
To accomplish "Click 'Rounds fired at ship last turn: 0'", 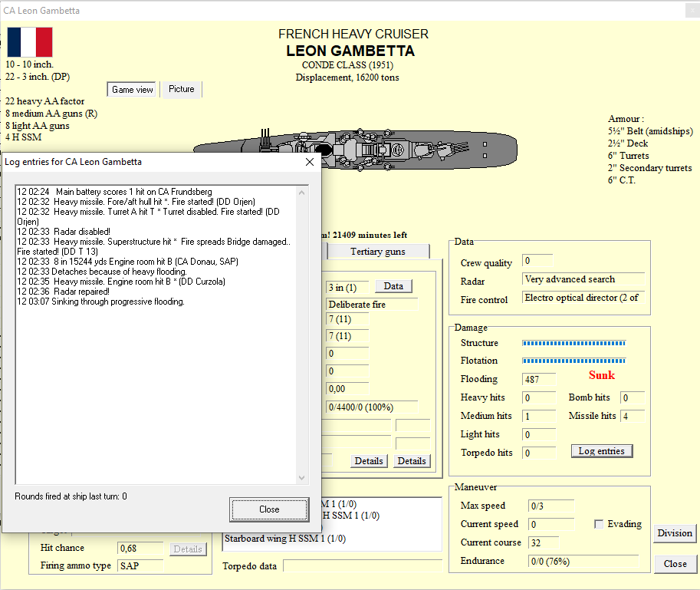I will [x=71, y=496].
